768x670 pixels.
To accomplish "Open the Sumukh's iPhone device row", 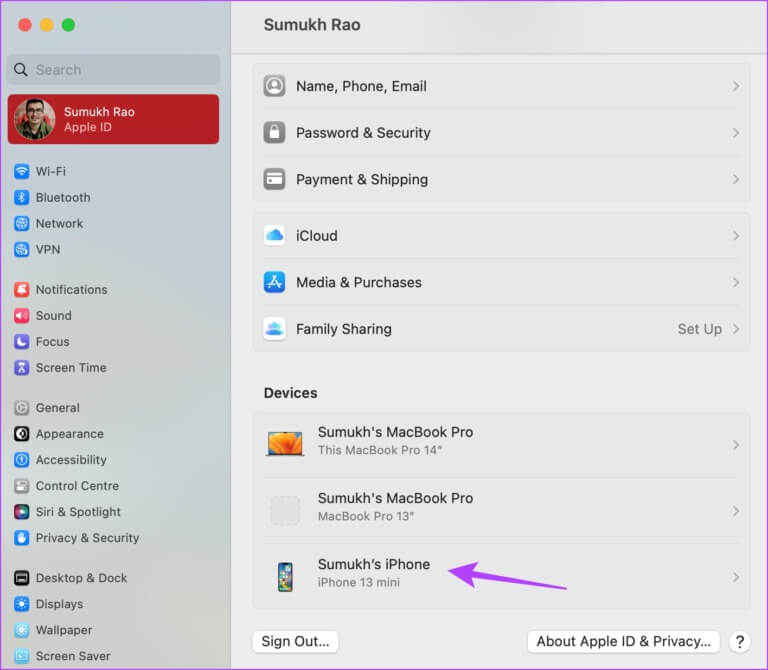I will 501,576.
